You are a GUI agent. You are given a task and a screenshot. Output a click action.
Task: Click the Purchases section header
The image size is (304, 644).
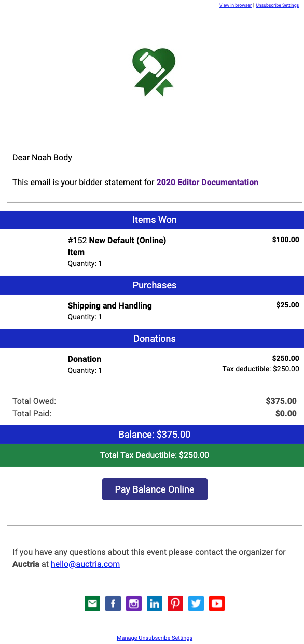(x=152, y=285)
